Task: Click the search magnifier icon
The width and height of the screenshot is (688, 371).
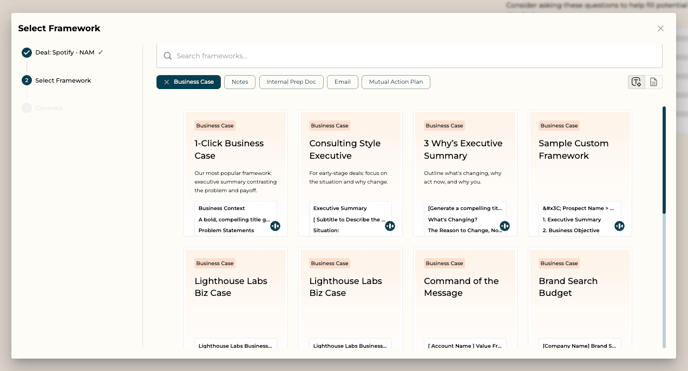Action: (x=168, y=56)
